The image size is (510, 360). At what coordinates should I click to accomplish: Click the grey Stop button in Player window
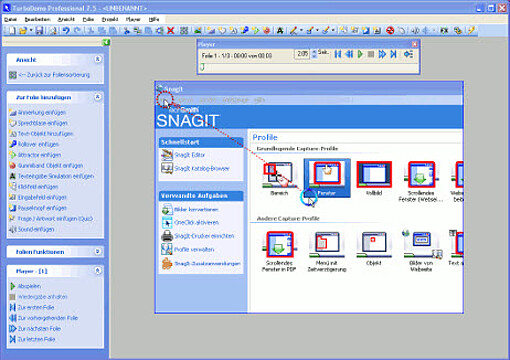(x=371, y=54)
